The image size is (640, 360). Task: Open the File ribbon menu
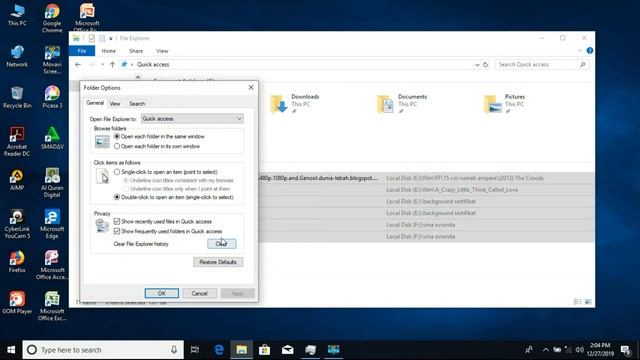click(x=82, y=51)
